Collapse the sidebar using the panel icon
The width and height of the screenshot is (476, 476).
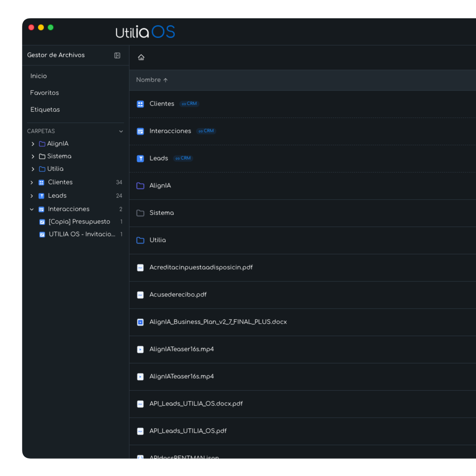117,55
